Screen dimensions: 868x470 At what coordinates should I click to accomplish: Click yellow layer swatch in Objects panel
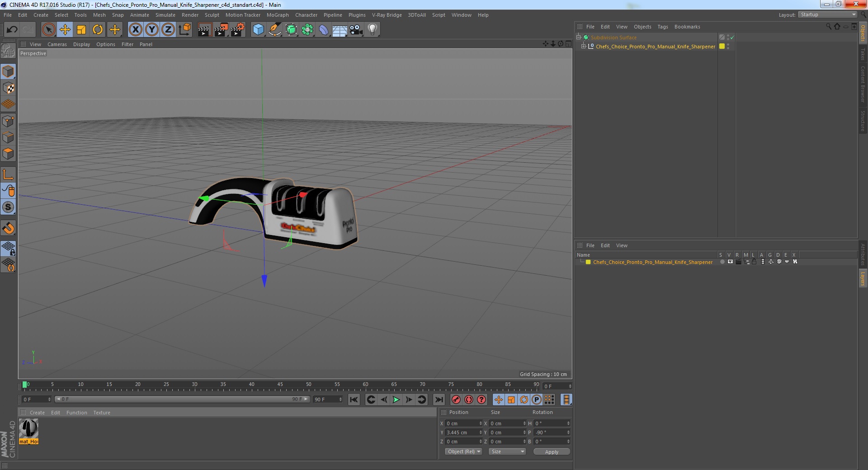point(722,46)
